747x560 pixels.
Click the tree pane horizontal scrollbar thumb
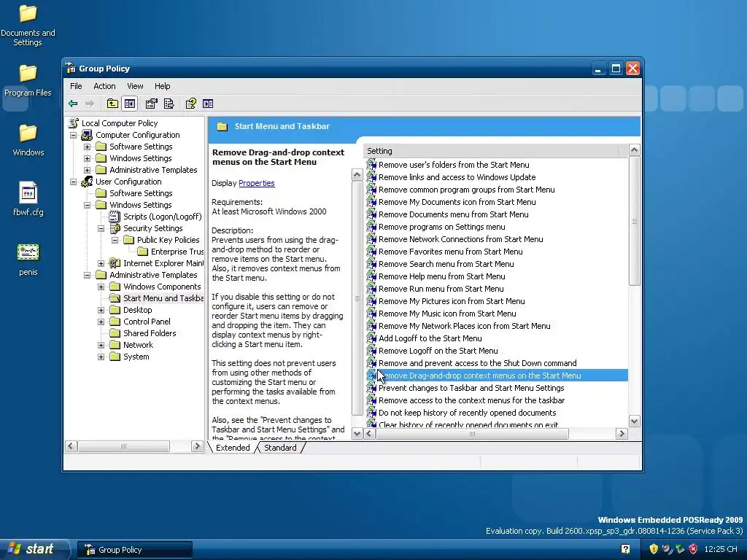(x=123, y=446)
